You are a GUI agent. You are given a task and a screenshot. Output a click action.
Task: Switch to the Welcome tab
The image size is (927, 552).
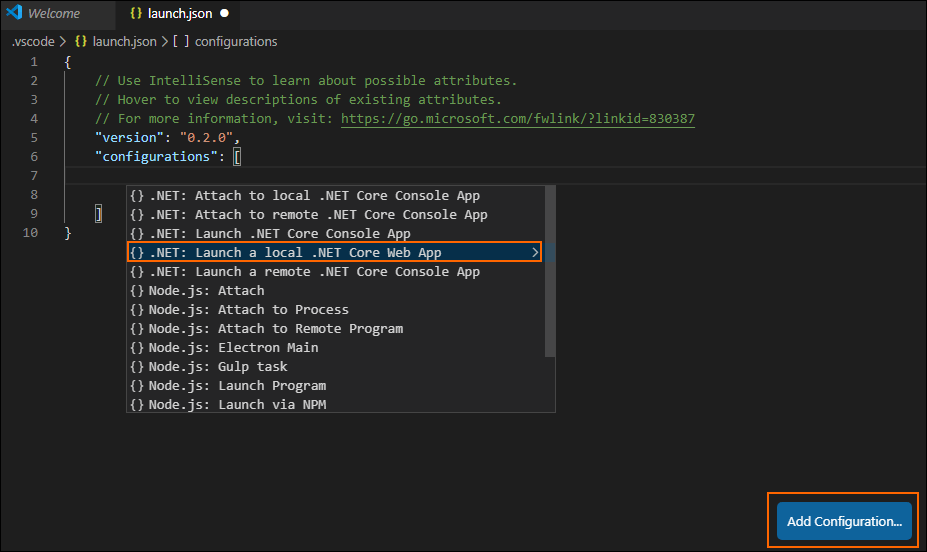54,14
